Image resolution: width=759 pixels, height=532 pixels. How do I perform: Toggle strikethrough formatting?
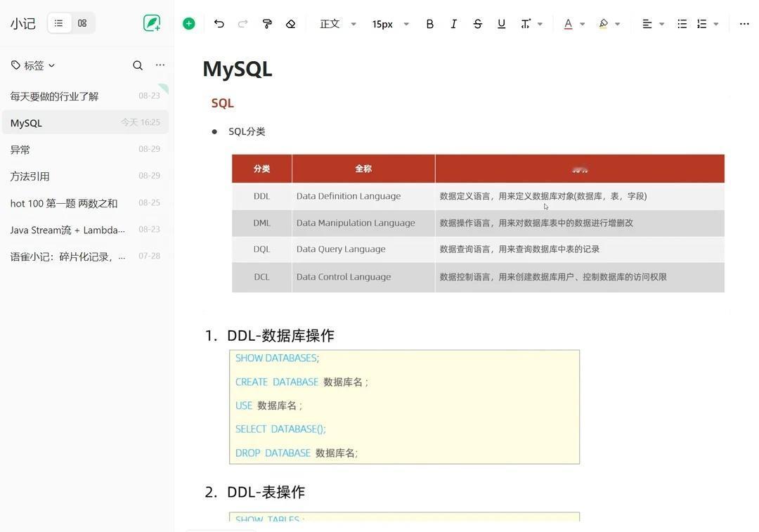pos(478,24)
